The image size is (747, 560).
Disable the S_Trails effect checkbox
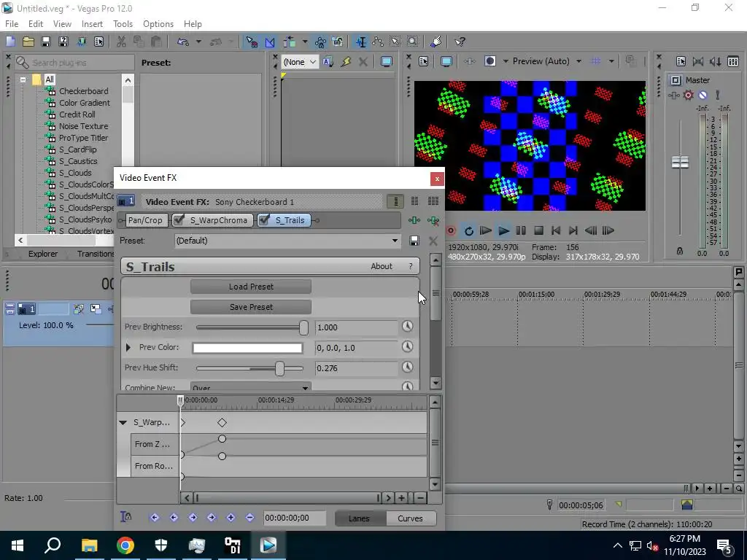pyautogui.click(x=264, y=220)
